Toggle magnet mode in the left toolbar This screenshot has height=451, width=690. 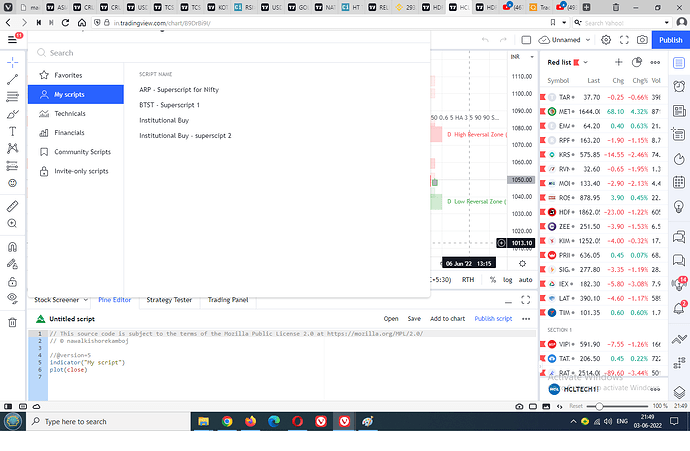(12, 247)
